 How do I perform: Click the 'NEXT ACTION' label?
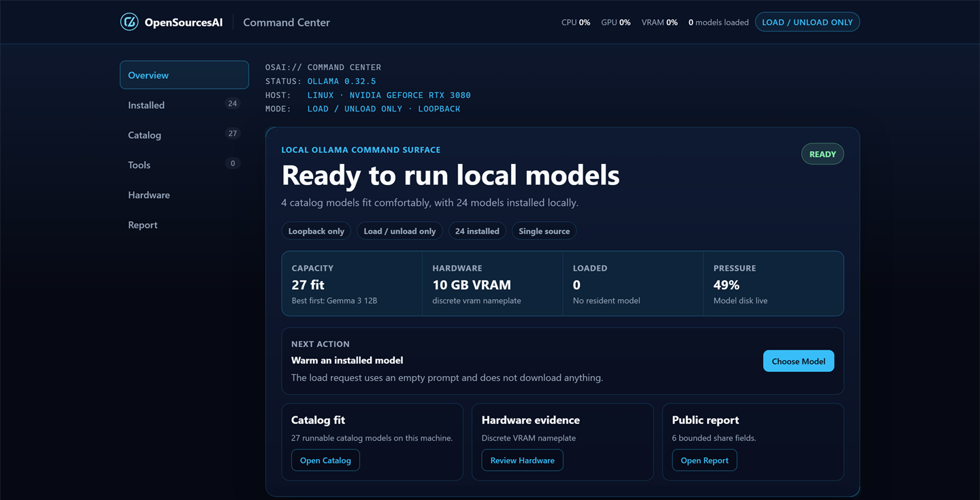click(321, 344)
